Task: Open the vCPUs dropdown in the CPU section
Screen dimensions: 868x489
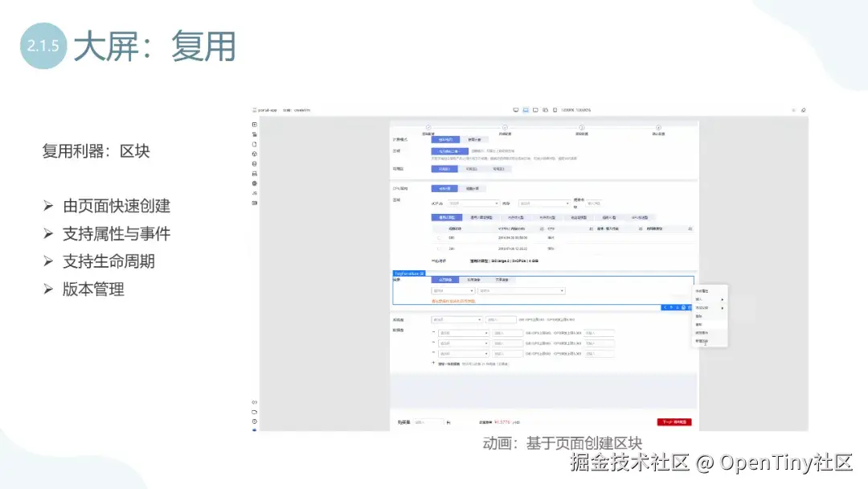Action: [473, 202]
